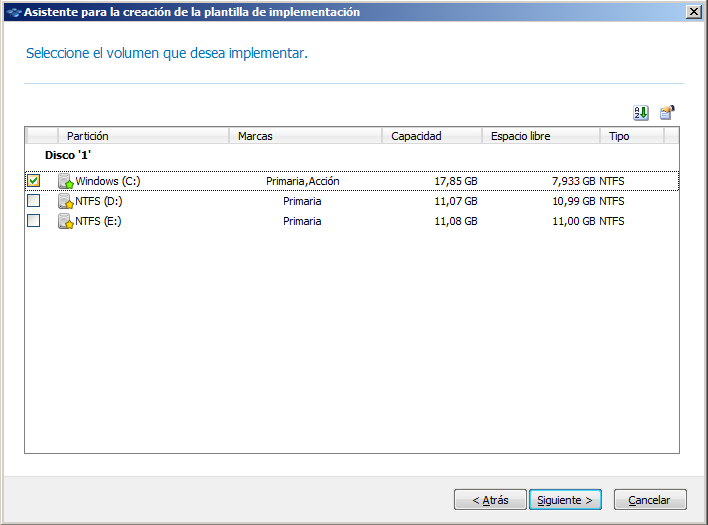
Task: Continue with the Siguiente button
Action: point(565,500)
